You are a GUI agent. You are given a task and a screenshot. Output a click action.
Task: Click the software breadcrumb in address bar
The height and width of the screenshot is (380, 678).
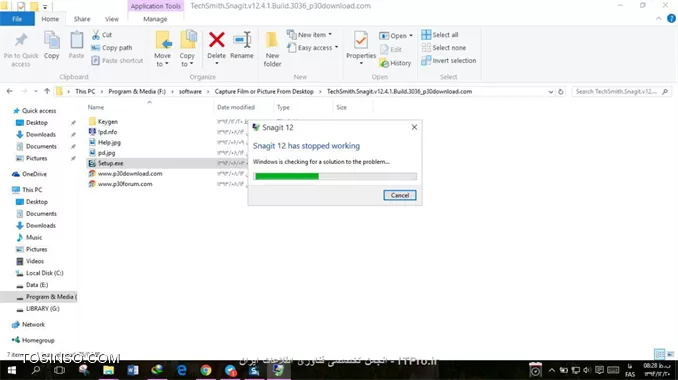[190, 92]
